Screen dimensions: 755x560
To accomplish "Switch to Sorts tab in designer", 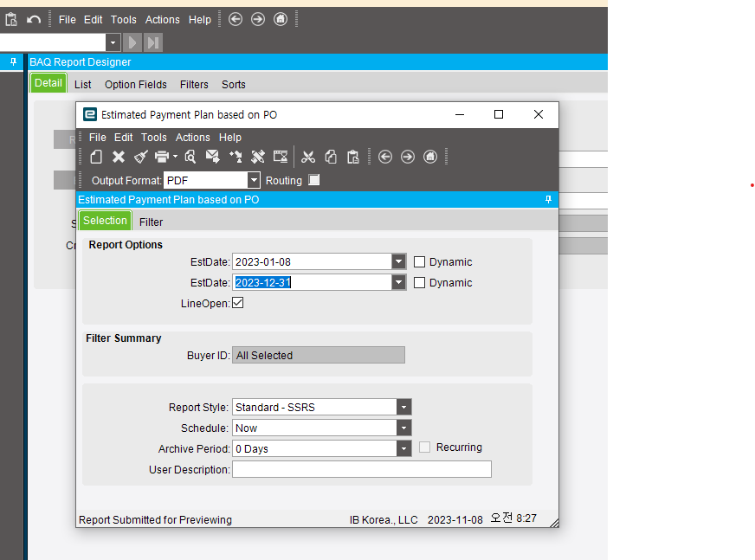I will [x=234, y=85].
